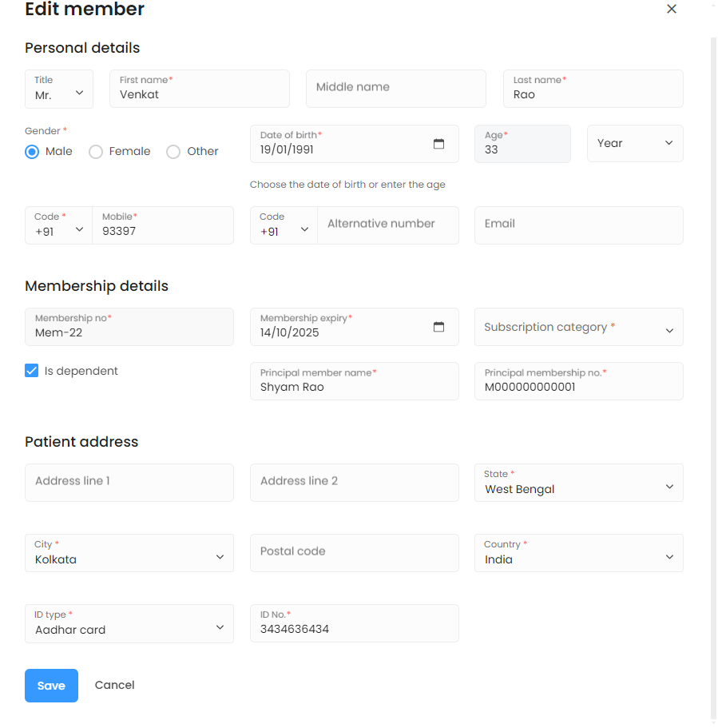This screenshot has width=718, height=728.
Task: Choose Other as gender
Action: (x=173, y=152)
